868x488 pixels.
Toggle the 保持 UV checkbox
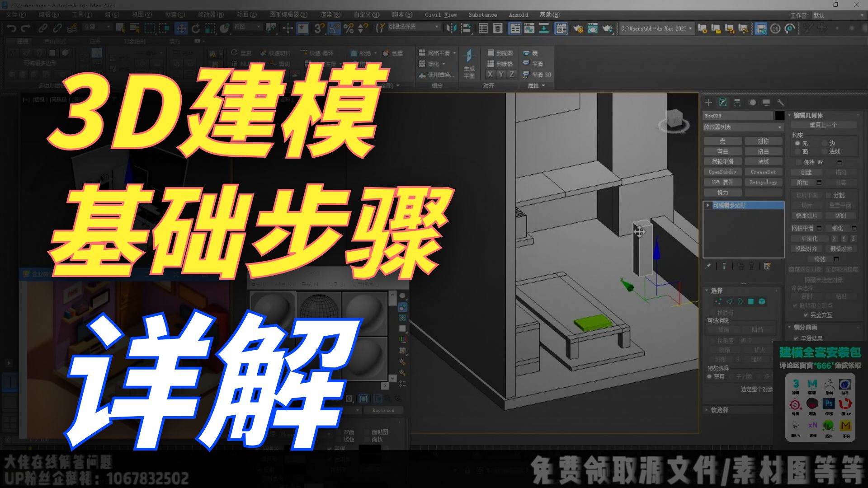click(798, 162)
